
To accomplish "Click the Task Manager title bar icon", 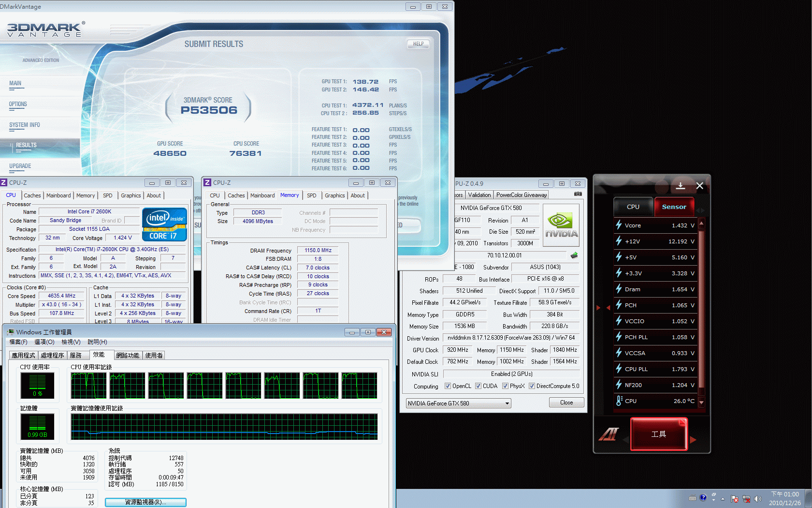I will [11, 332].
